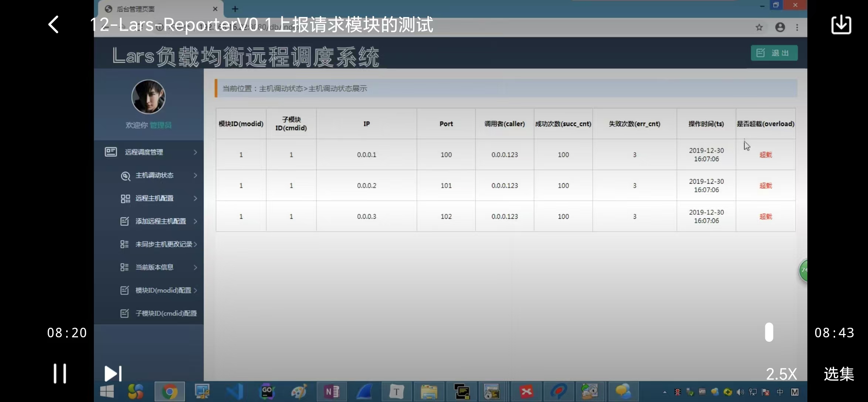Open the 选集 episode selection list
Screen dimensions: 868x402
[838, 374]
